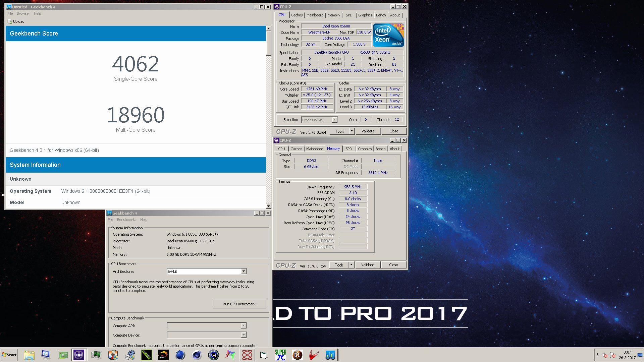This screenshot has width=644, height=362.
Task: Click the small window-frame taskbar icon
Action: 264,355
